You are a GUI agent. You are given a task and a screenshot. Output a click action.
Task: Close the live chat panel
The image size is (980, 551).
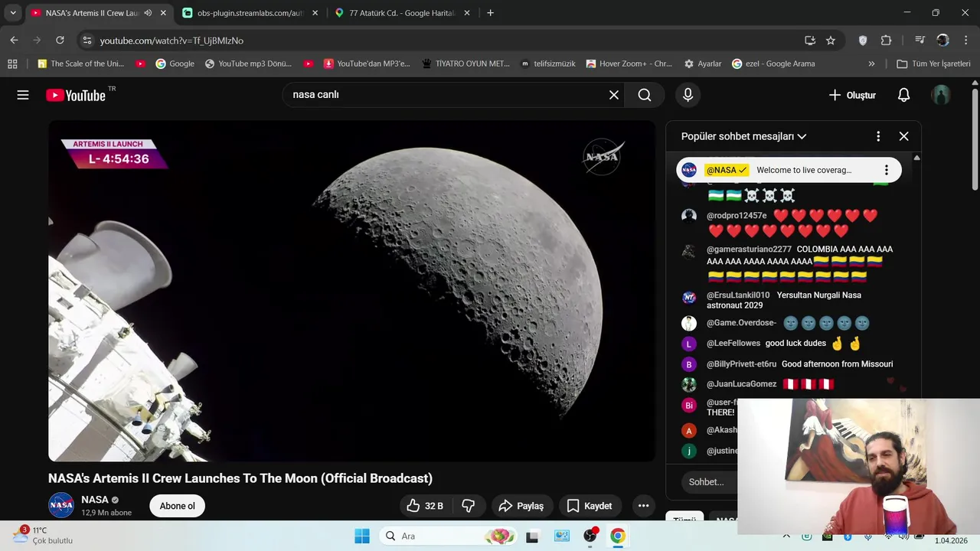pos(903,136)
